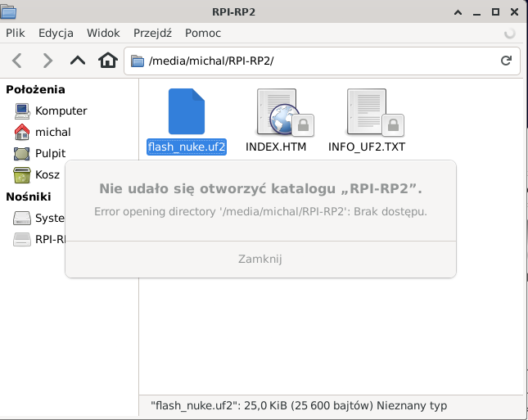This screenshot has width=528, height=420.
Task: Open the Edycja menu
Action: click(x=56, y=33)
